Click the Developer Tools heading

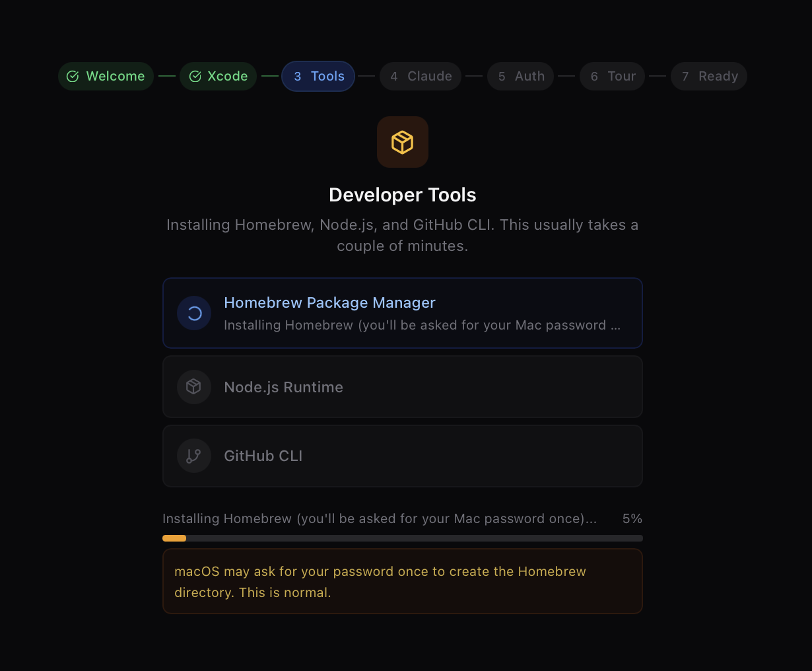402,195
